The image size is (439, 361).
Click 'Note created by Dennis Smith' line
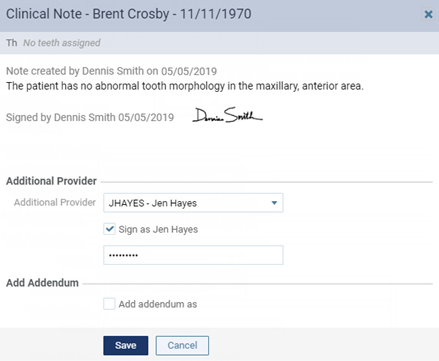[111, 71]
